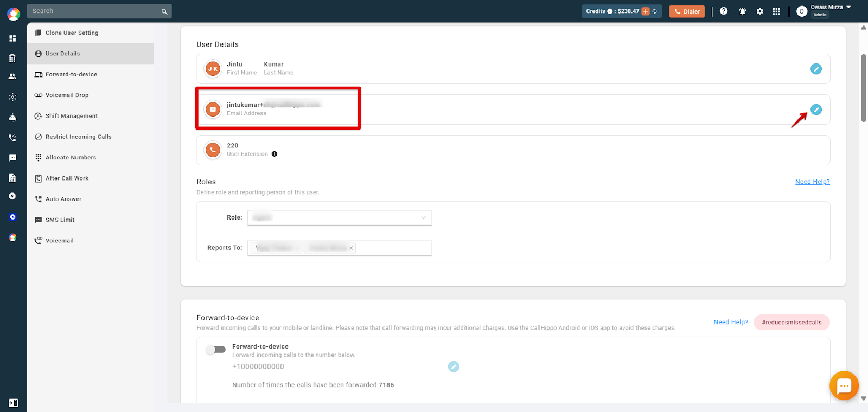Screen dimensions: 868x412
Task: Edit the forward-to-device number pencil icon
Action: [x=454, y=367]
